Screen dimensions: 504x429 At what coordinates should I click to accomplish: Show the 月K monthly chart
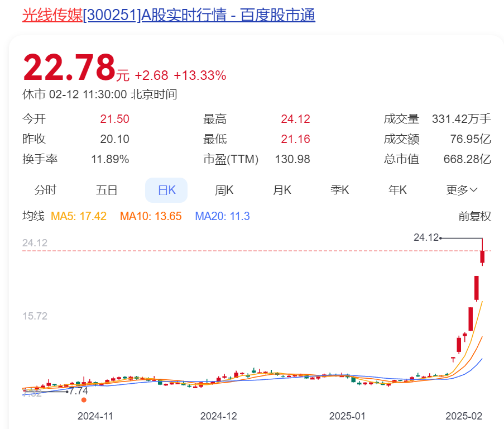click(282, 190)
